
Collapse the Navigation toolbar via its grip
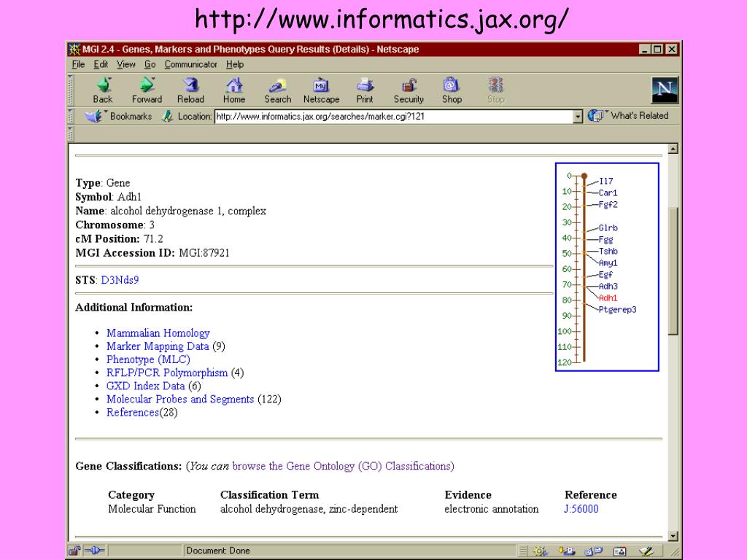coord(71,90)
